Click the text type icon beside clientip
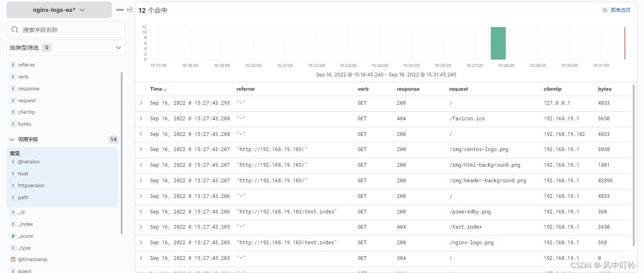 (x=13, y=112)
